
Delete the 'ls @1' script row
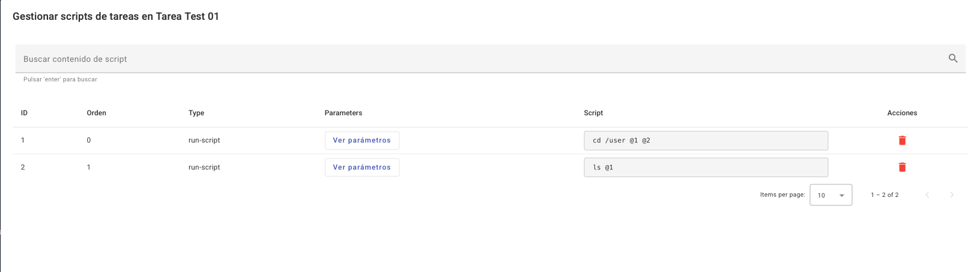pyautogui.click(x=901, y=168)
